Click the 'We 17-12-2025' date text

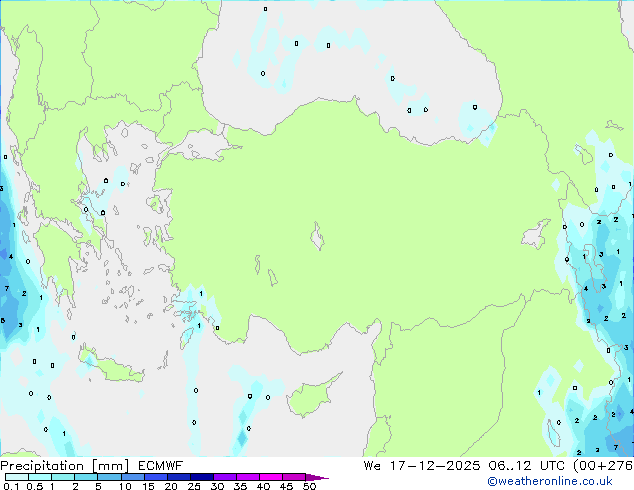(x=422, y=466)
